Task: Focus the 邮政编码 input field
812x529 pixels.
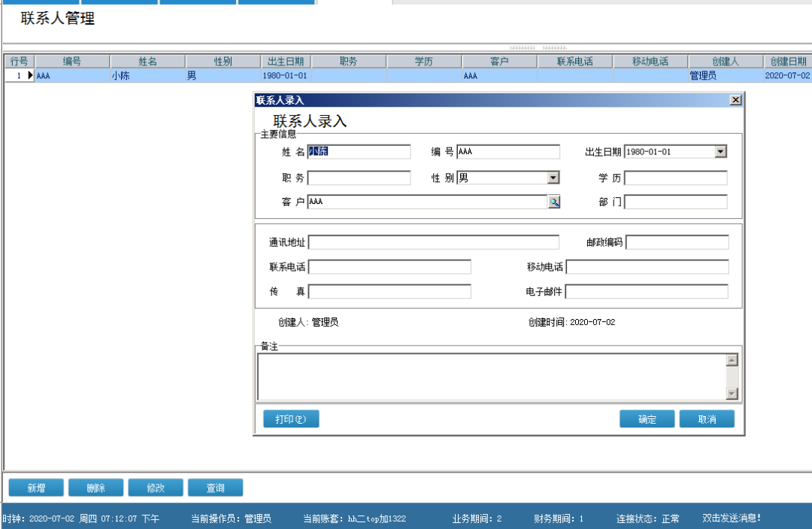Action: click(677, 242)
